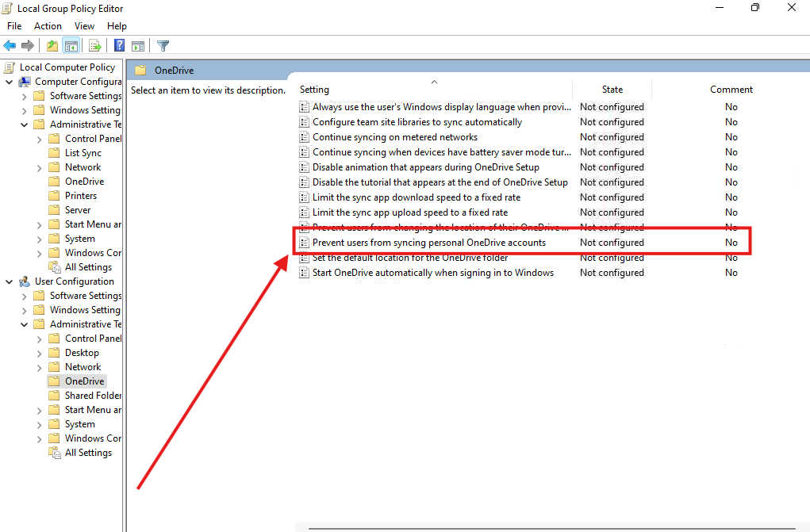The height and width of the screenshot is (532, 810).
Task: Click the horizontal scrollbar at the bottom
Action: click(x=553, y=528)
